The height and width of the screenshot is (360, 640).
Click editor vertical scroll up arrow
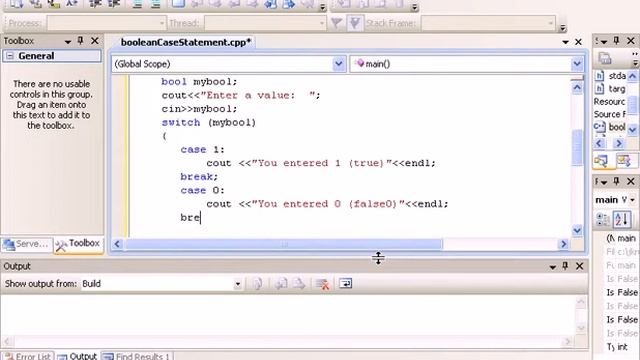(x=577, y=87)
